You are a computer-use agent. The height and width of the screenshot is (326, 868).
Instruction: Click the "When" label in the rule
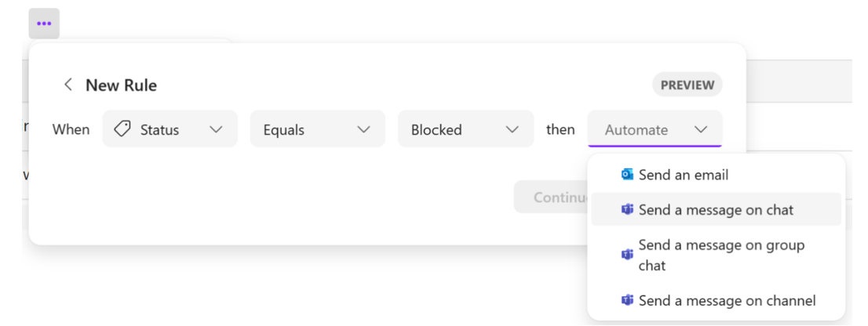pyautogui.click(x=71, y=130)
